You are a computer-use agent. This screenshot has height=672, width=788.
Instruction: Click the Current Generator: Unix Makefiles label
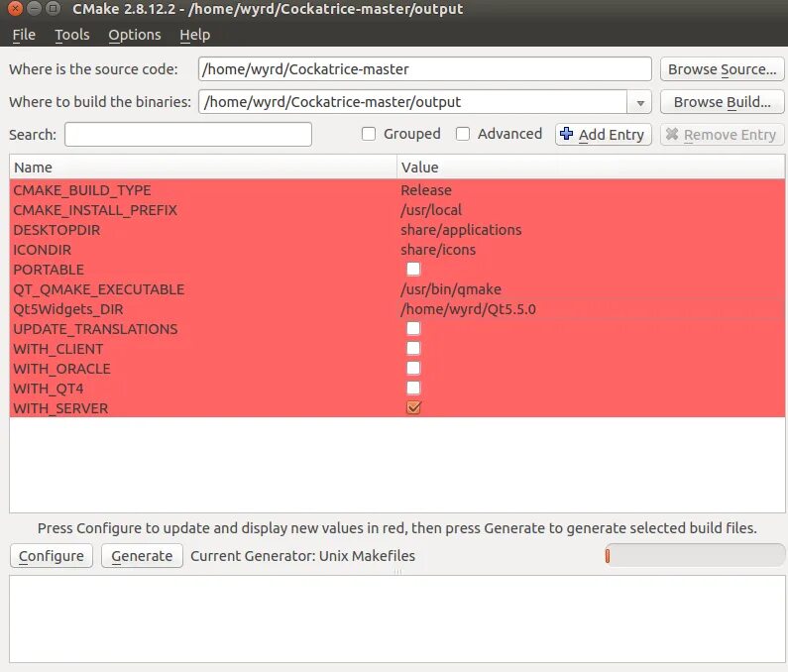coord(302,556)
